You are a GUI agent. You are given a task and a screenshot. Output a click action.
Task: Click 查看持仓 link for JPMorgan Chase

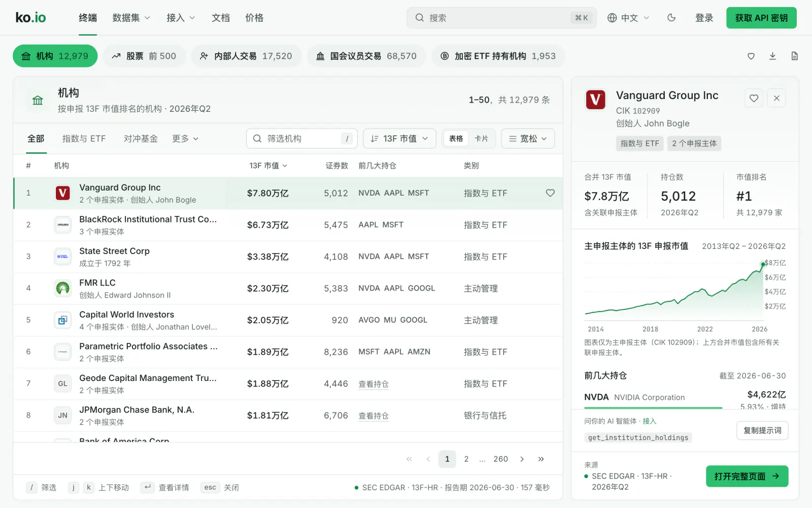coord(374,416)
